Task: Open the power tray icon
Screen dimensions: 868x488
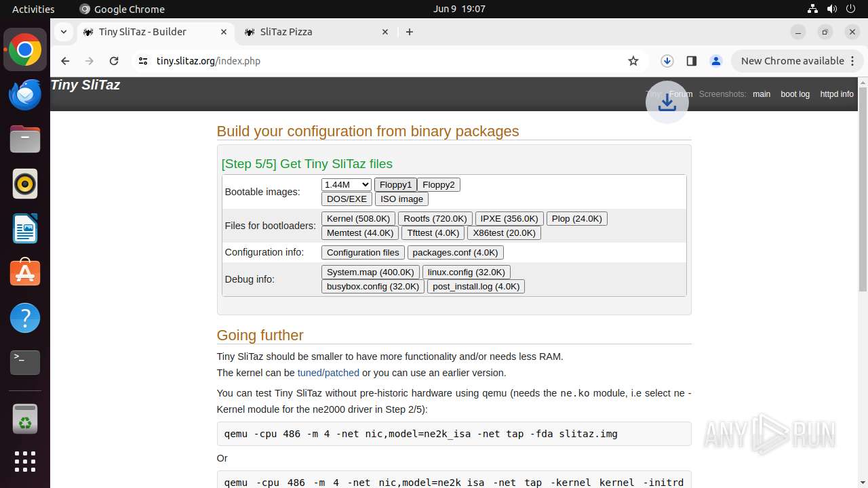Action: [x=852, y=9]
